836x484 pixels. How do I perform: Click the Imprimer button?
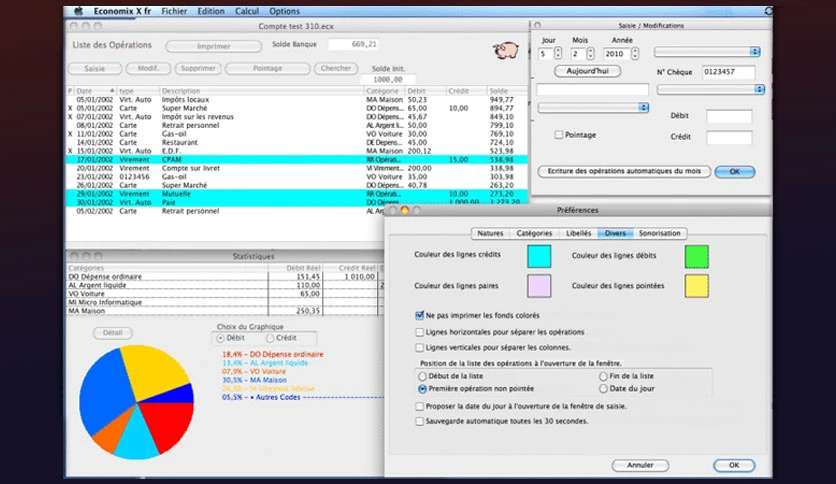(x=213, y=46)
